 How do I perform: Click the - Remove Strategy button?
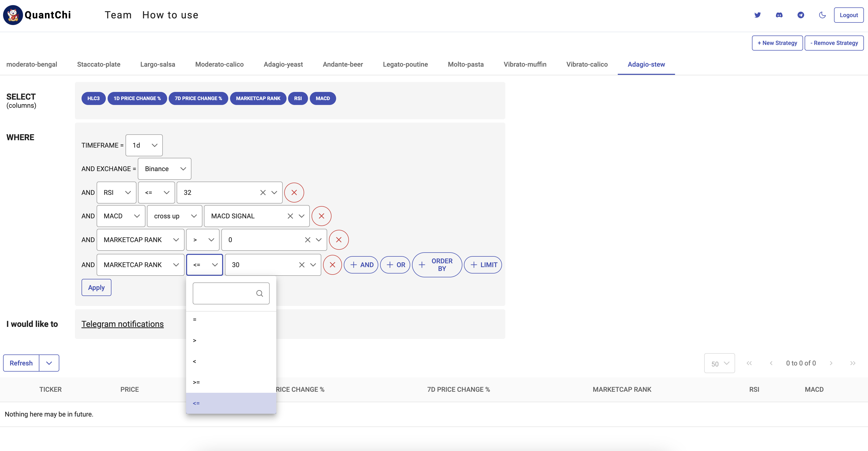834,43
